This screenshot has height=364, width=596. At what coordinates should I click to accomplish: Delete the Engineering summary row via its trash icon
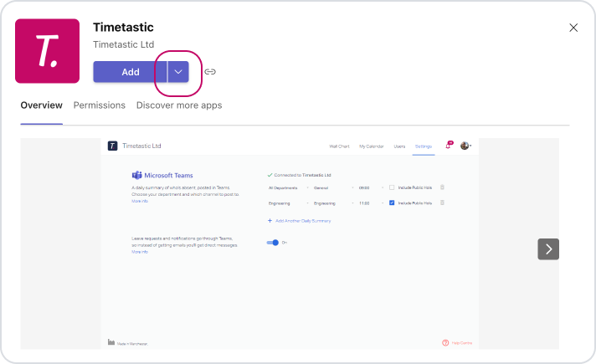442,203
